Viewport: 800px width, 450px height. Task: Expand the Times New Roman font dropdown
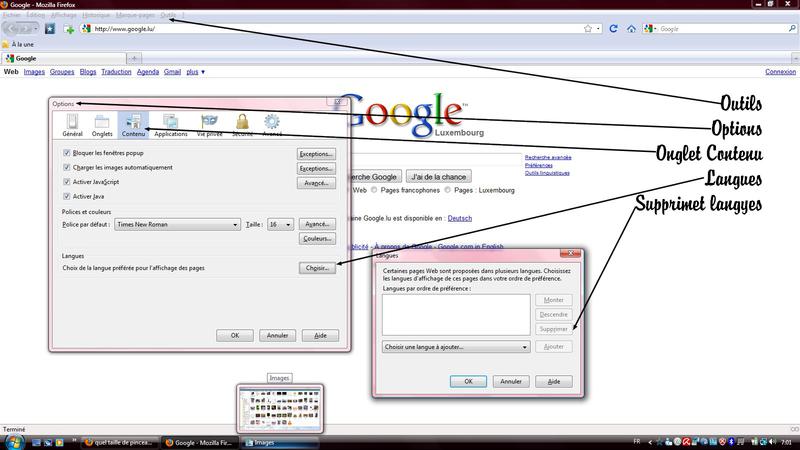177,225
